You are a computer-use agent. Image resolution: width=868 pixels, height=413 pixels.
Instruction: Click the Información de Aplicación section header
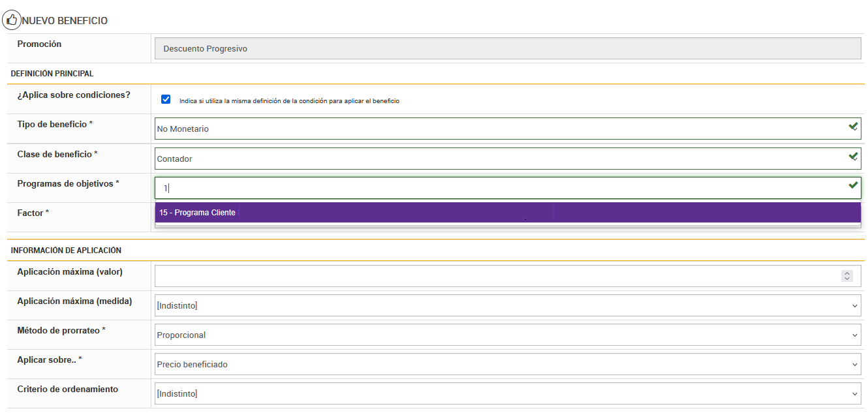click(66, 251)
